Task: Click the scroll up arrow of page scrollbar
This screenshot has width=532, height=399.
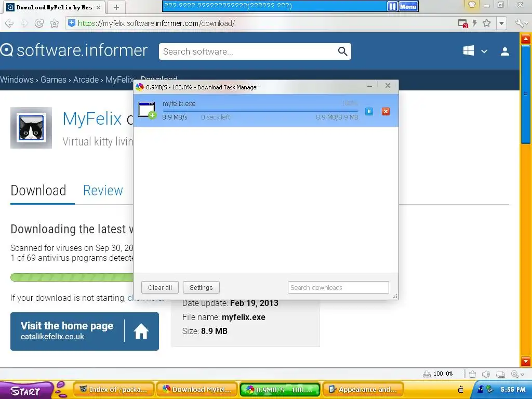Action: pos(526,38)
